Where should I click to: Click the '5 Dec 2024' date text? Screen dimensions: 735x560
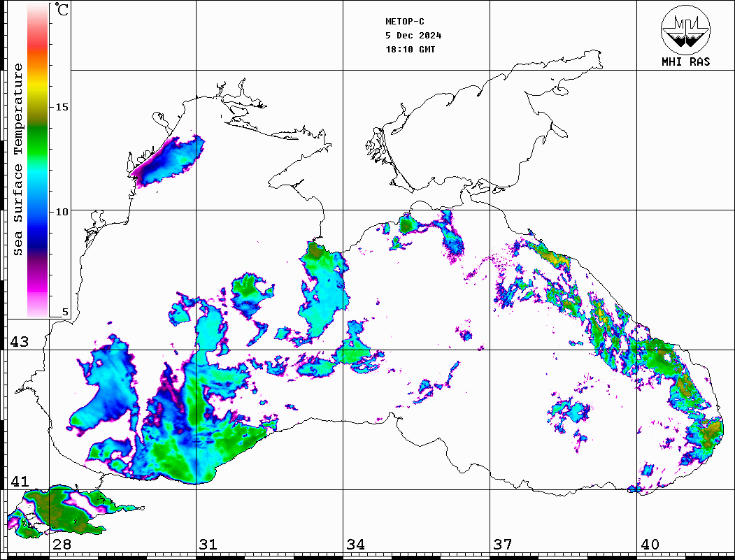[413, 36]
